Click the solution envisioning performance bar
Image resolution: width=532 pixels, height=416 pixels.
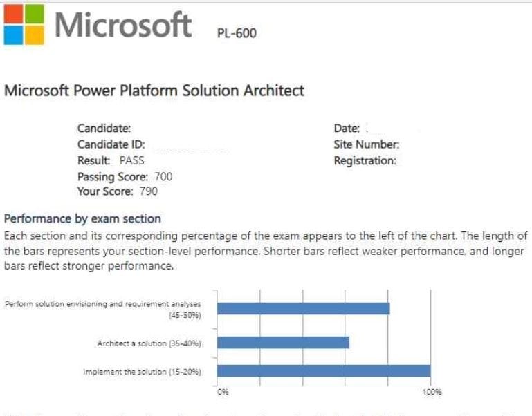(x=303, y=308)
